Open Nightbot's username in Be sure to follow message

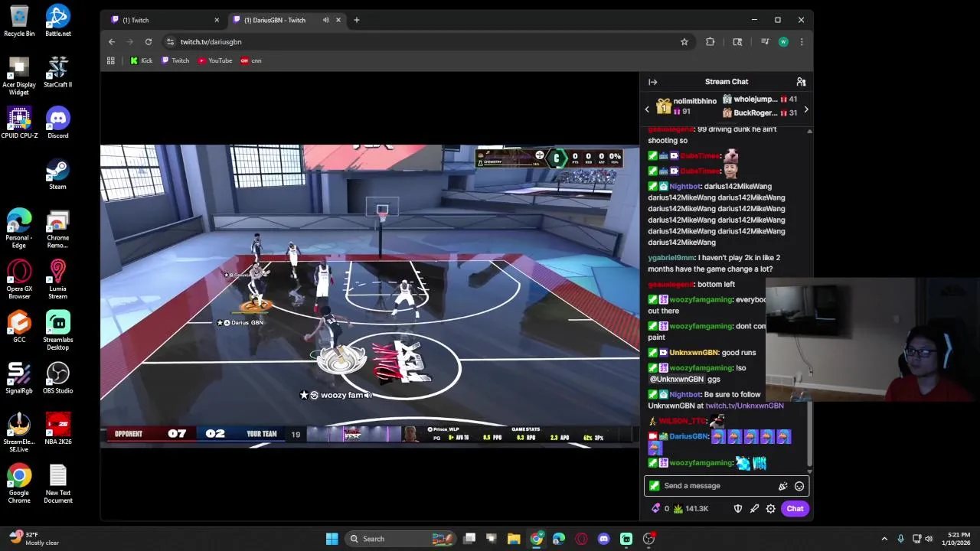click(x=684, y=395)
